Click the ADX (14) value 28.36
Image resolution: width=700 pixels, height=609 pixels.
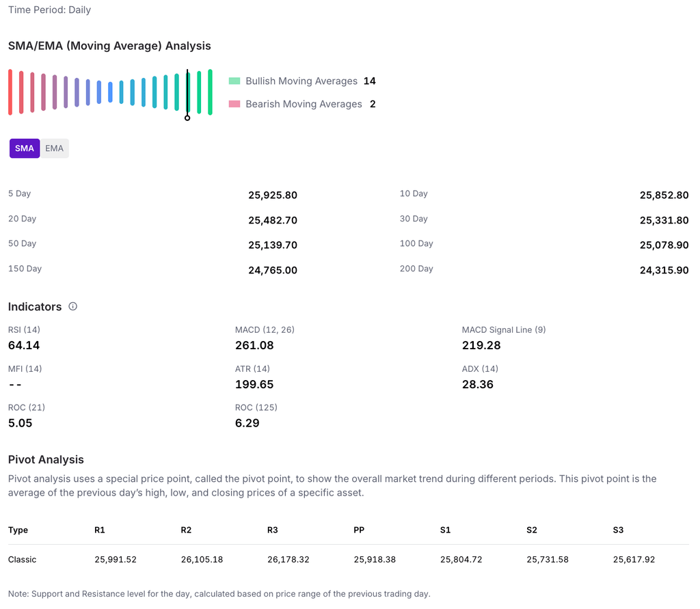click(x=478, y=384)
